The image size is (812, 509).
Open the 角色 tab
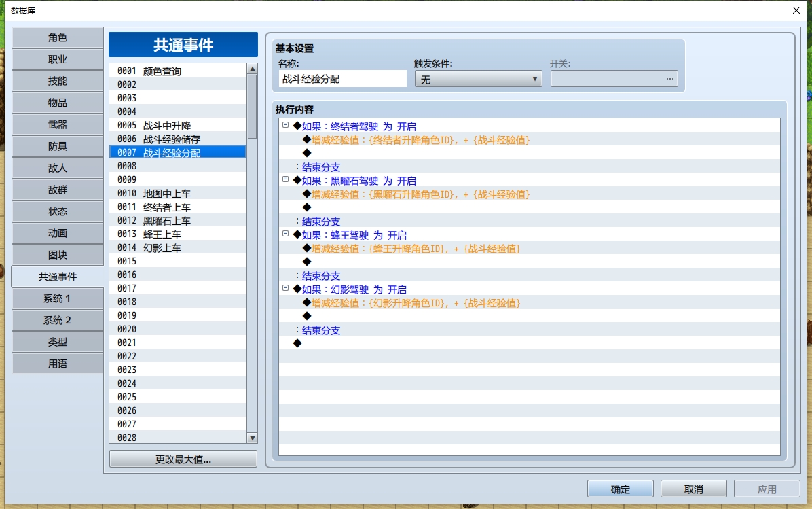click(x=58, y=37)
